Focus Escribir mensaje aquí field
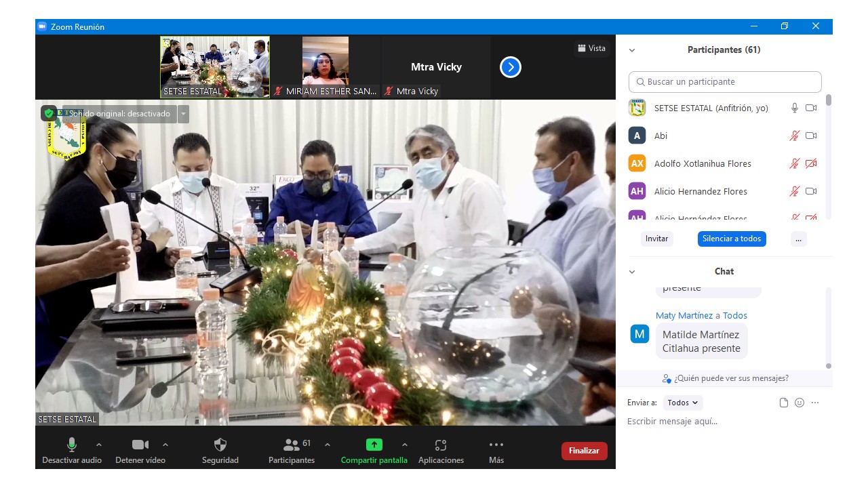Image resolution: width=868 pixels, height=488 pixels. pos(724,422)
